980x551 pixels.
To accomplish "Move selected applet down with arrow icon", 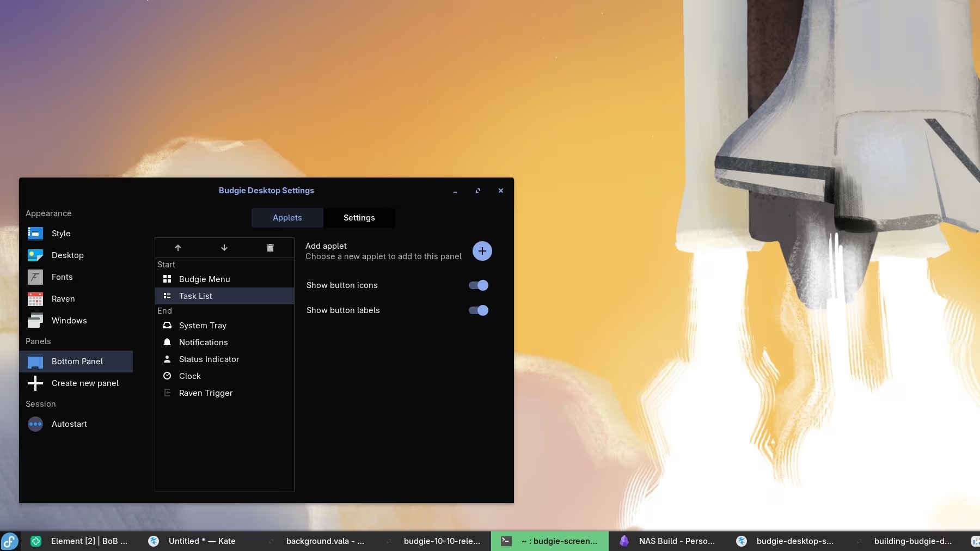I will (224, 247).
